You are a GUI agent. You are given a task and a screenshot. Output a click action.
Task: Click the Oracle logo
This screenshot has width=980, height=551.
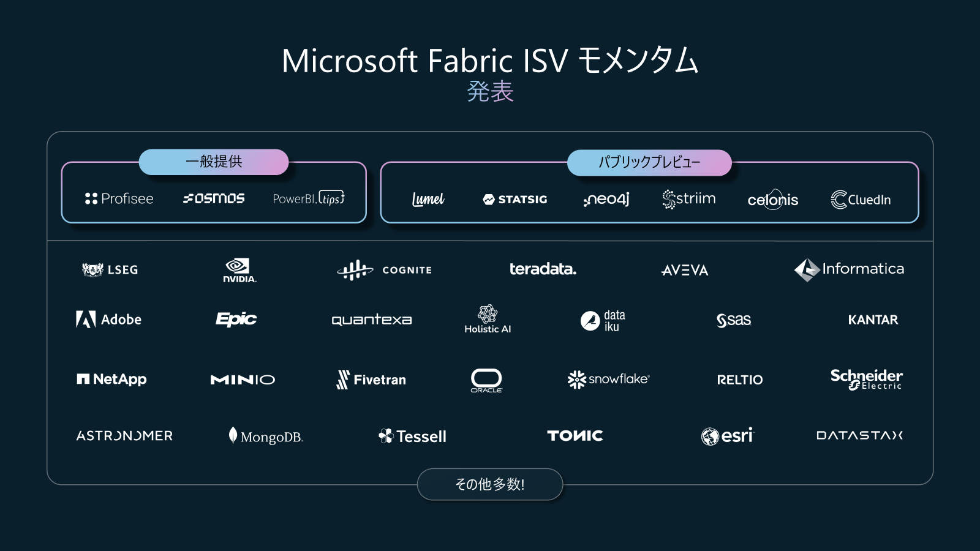[486, 380]
